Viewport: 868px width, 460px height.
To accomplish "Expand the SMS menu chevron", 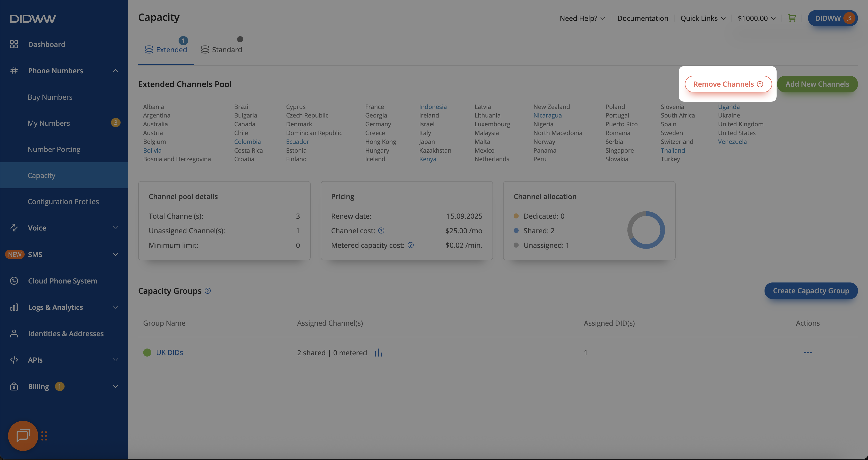I will pyautogui.click(x=115, y=254).
